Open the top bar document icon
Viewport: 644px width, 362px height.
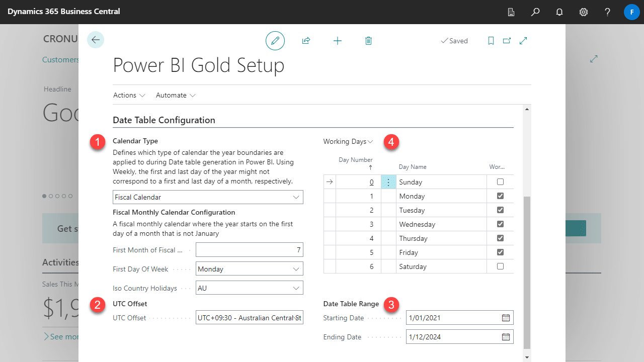511,12
